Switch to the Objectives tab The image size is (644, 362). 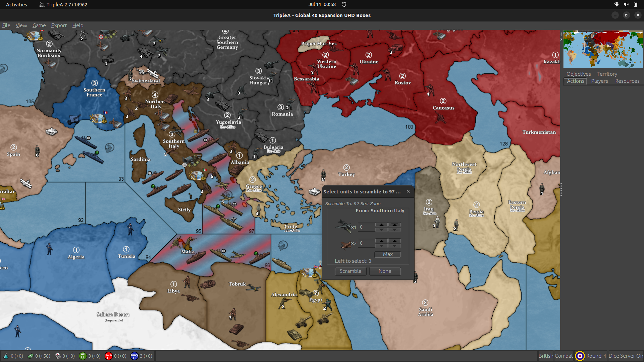coord(579,74)
